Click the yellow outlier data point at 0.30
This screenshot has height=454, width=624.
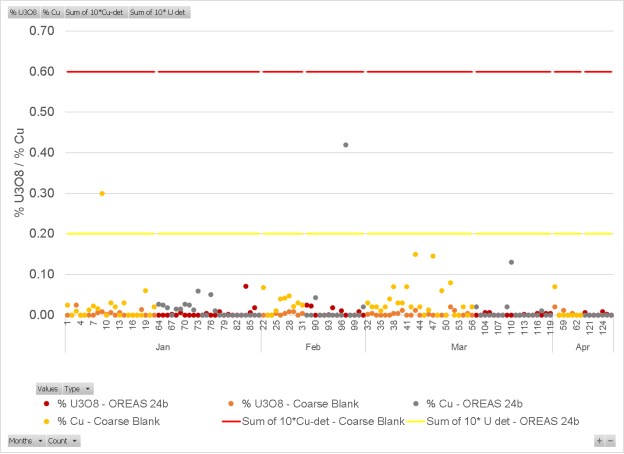click(102, 193)
